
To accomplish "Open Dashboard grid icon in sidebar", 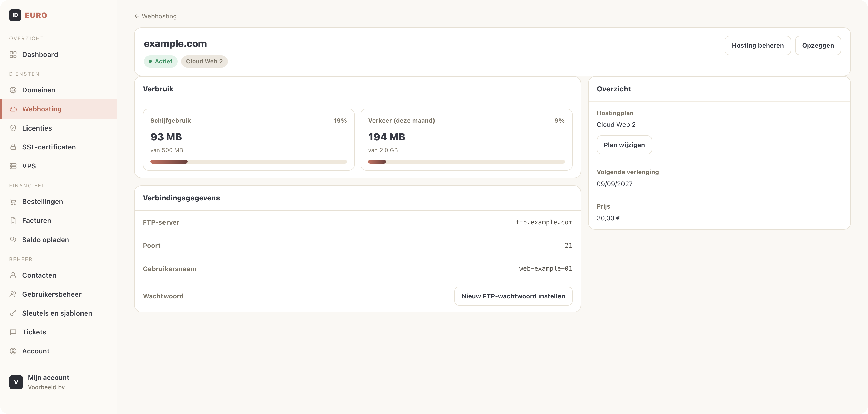I will point(13,55).
